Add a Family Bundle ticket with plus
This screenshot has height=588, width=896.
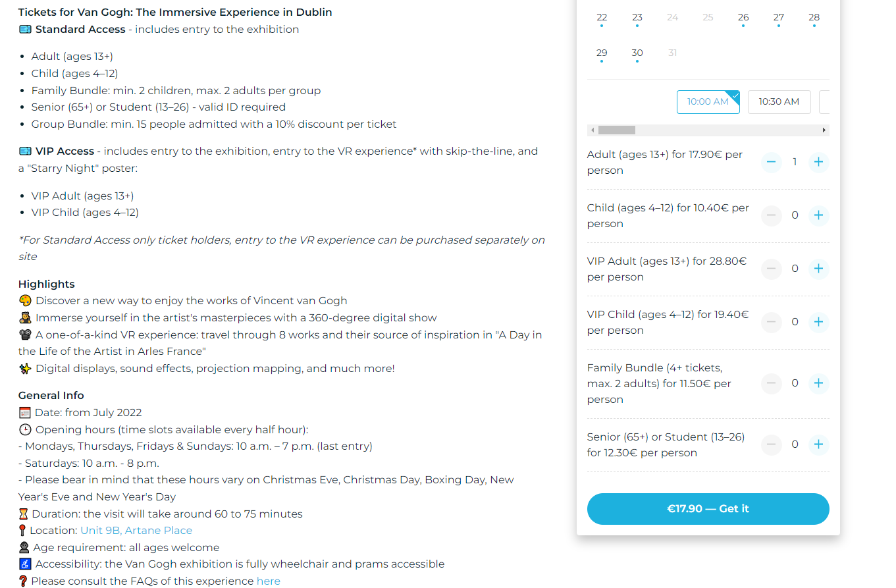pos(818,383)
